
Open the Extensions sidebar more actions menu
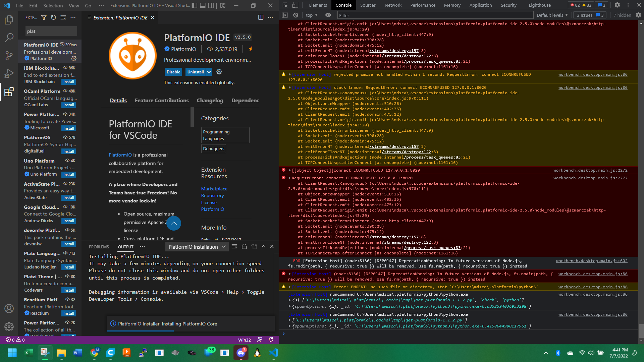point(73,17)
